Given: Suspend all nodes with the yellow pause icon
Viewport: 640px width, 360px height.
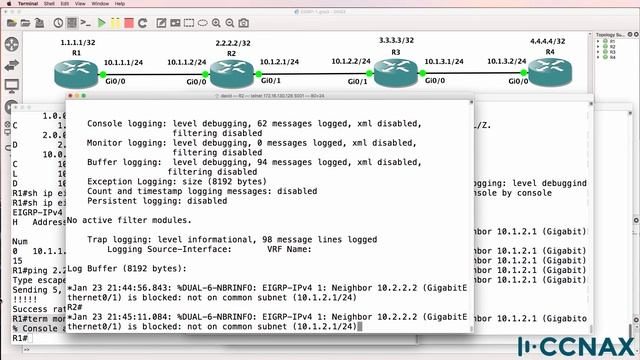Looking at the screenshot, I should pos(116,23).
